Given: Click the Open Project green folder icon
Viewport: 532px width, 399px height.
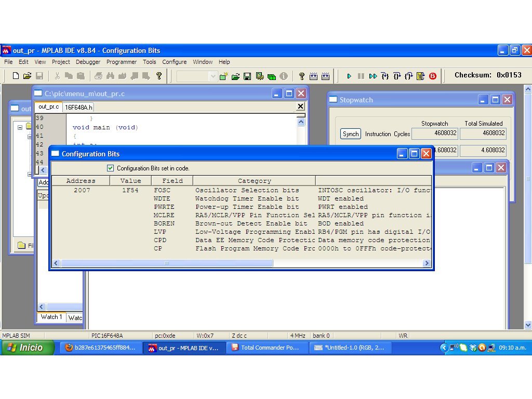Looking at the screenshot, I should tap(235, 76).
